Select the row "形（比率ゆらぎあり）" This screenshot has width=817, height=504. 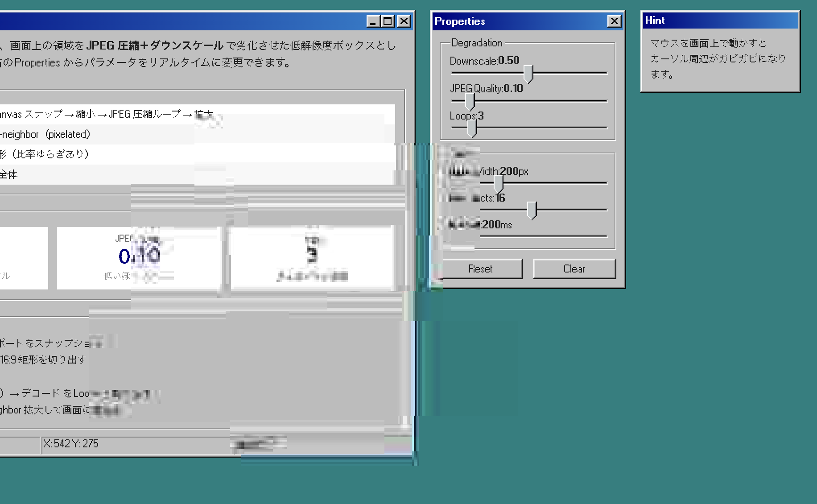coord(197,154)
